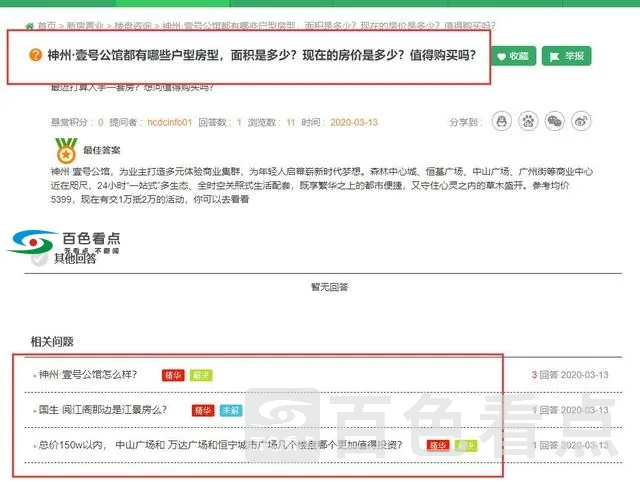Click the 收藏 favorite button
This screenshot has height=485, width=640.
coord(513,56)
